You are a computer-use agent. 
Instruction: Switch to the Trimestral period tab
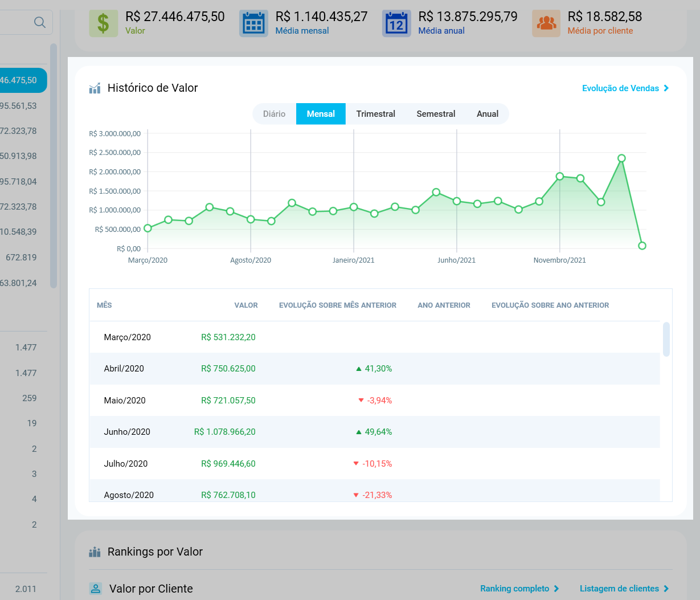click(375, 114)
